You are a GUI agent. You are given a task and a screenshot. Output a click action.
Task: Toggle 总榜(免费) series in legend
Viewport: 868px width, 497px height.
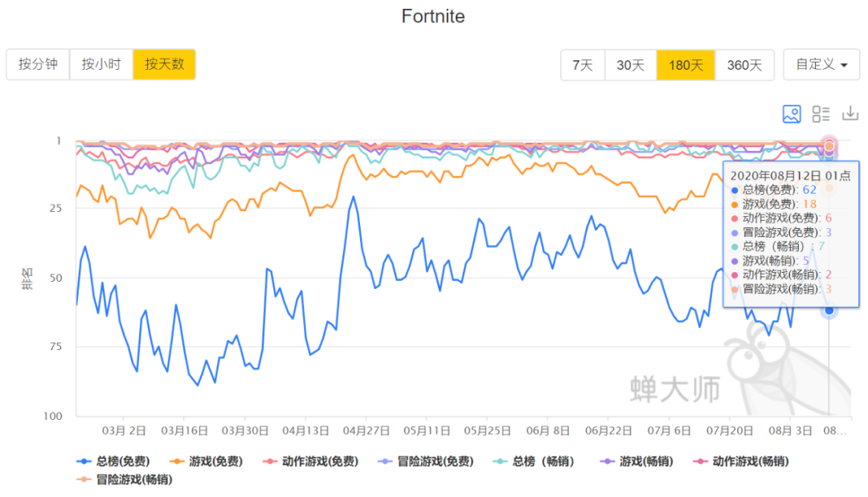tap(113, 461)
